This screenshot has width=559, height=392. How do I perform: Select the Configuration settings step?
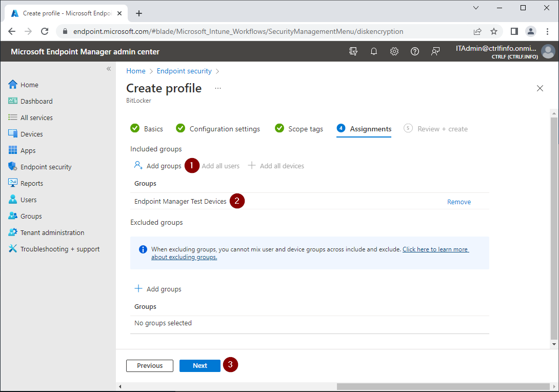click(225, 129)
